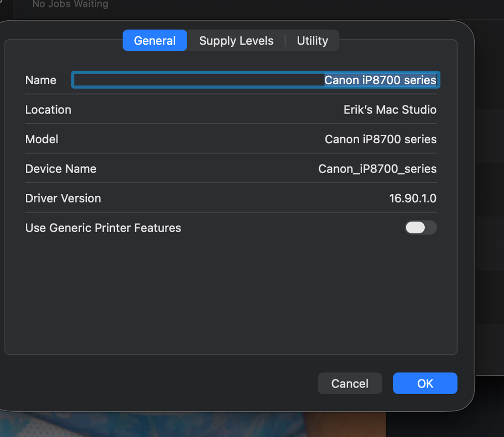Toggle Use Generic Printer Features switch

tap(420, 228)
